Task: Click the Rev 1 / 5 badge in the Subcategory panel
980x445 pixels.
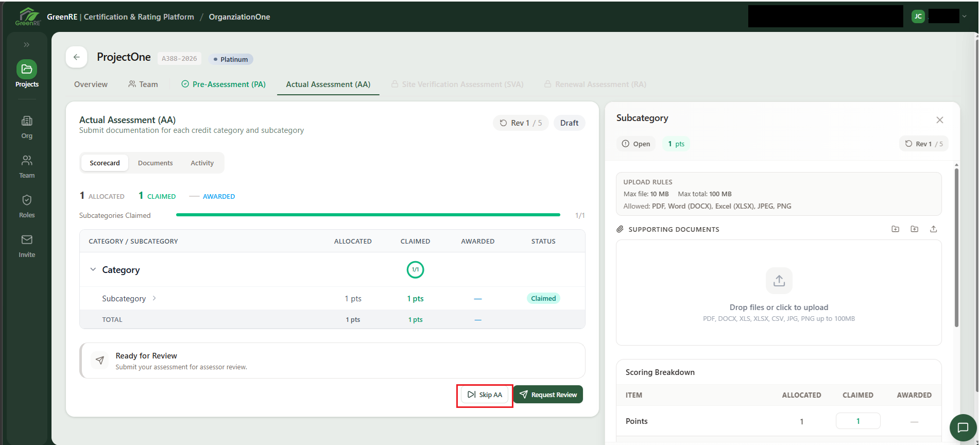Action: click(x=924, y=144)
